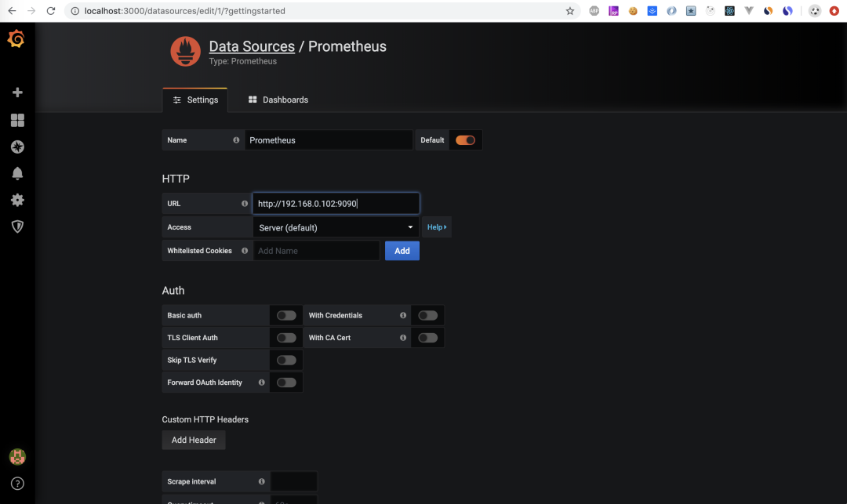The height and width of the screenshot is (504, 847).
Task: Open the purple extension icon in toolbar
Action: point(613,11)
